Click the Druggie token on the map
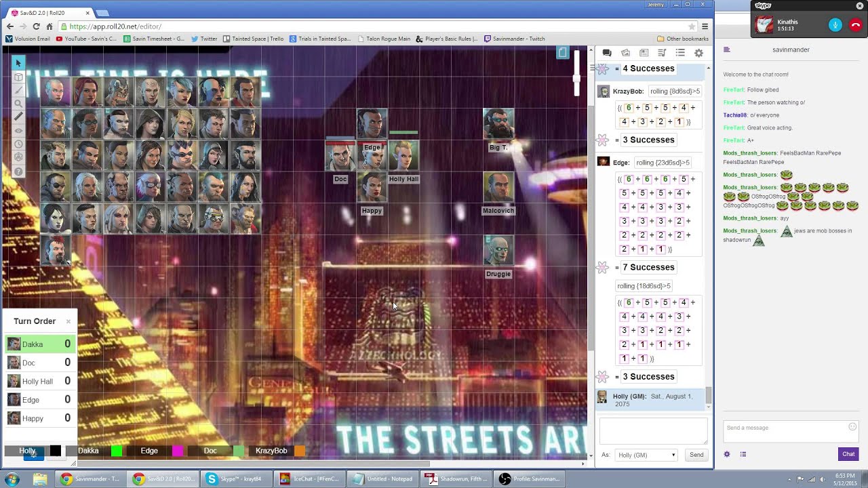This screenshot has height=488, width=868. [498, 251]
